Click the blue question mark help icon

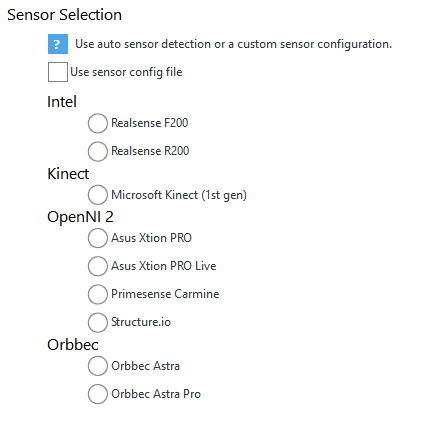point(58,44)
